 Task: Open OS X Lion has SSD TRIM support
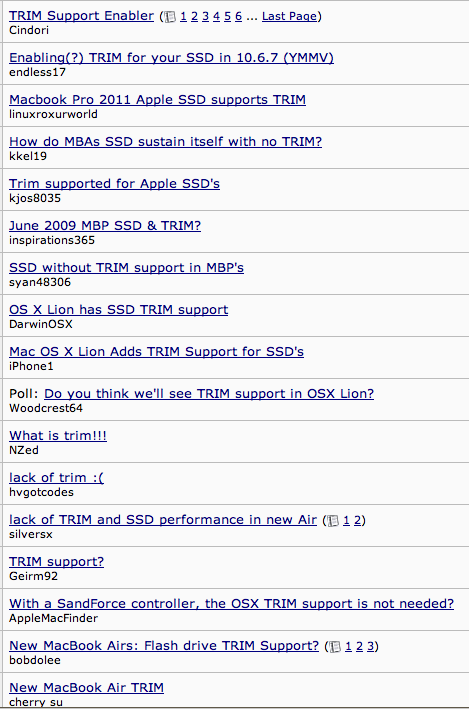[118, 310]
